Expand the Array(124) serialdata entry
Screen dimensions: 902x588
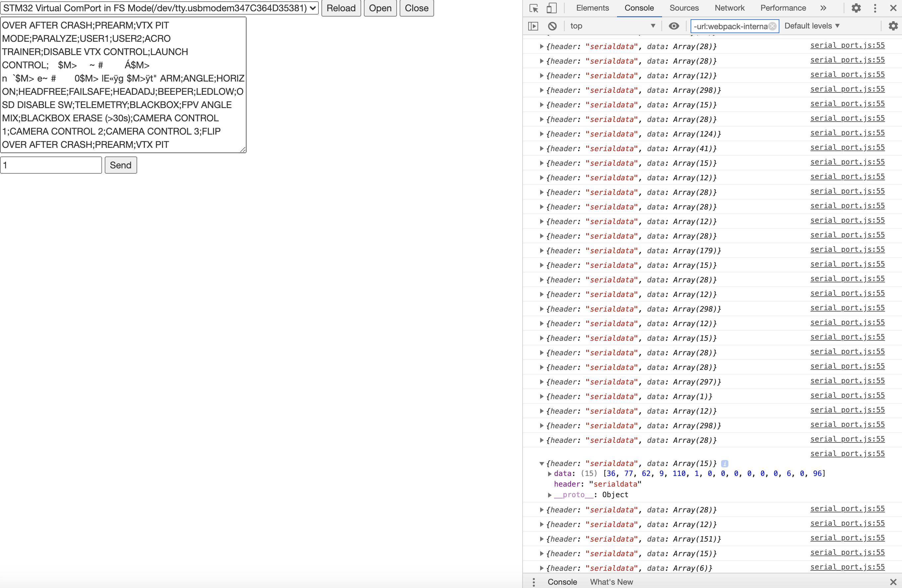pyautogui.click(x=541, y=134)
